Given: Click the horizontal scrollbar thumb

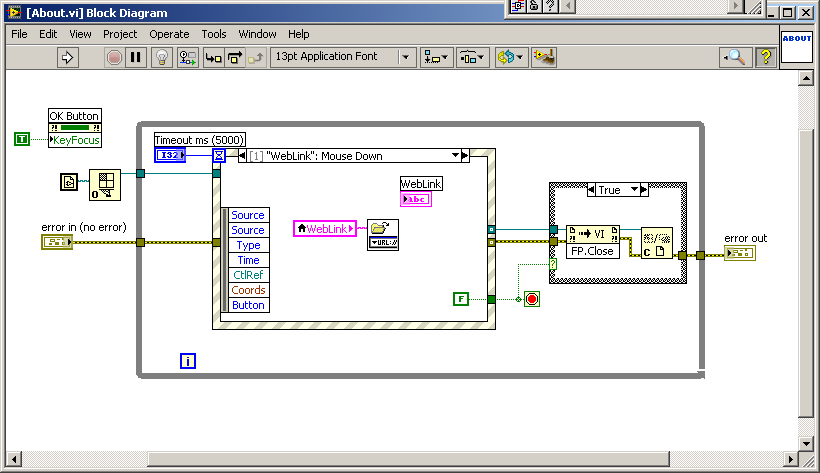Looking at the screenshot, I should coord(409,459).
